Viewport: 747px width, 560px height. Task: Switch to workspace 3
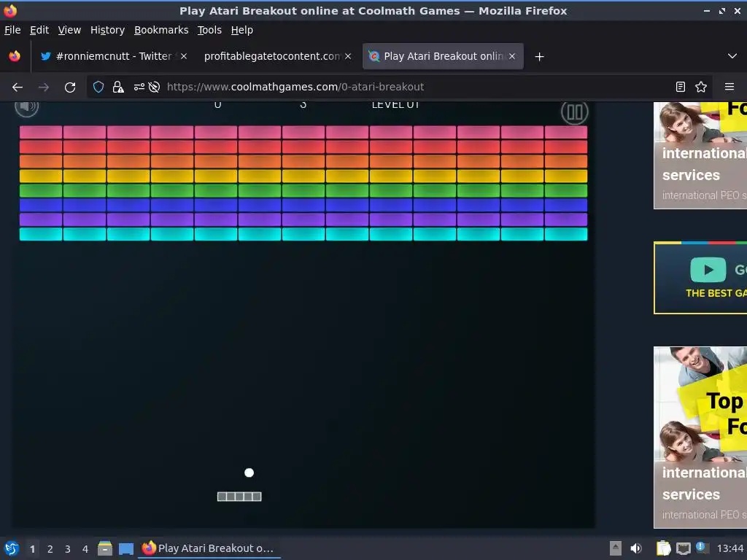click(x=68, y=549)
